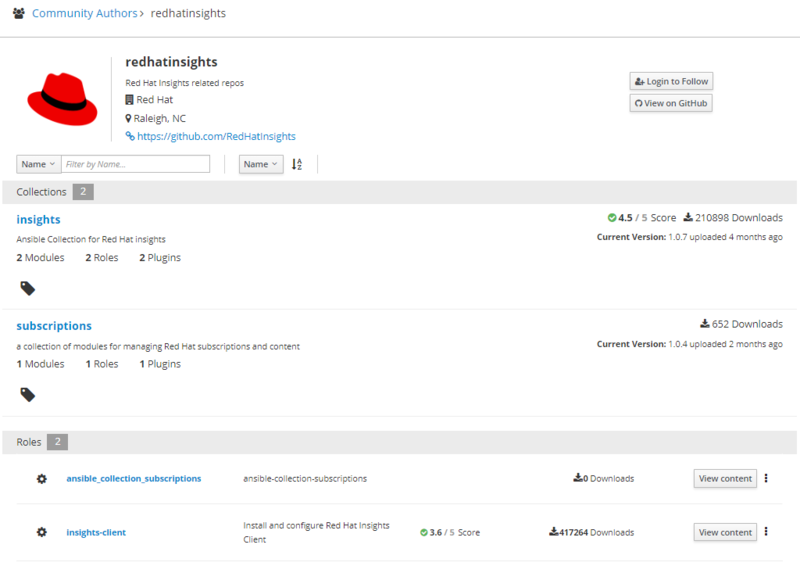This screenshot has width=800, height=566.
Task: Click the redhatinsights Red Hat logo
Action: click(62, 99)
